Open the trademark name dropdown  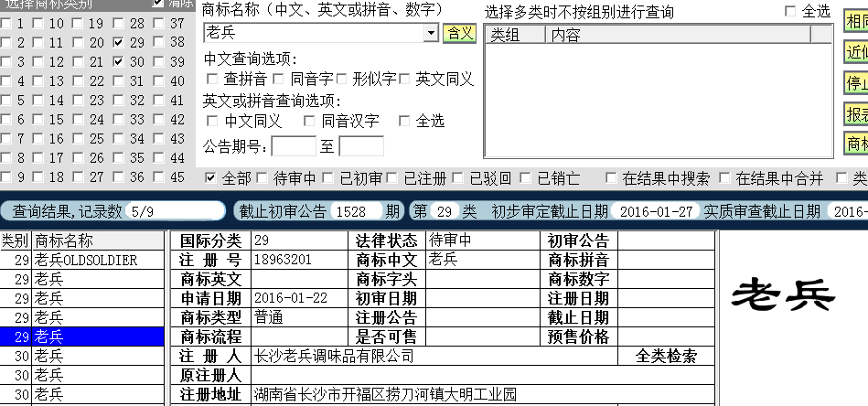point(431,34)
